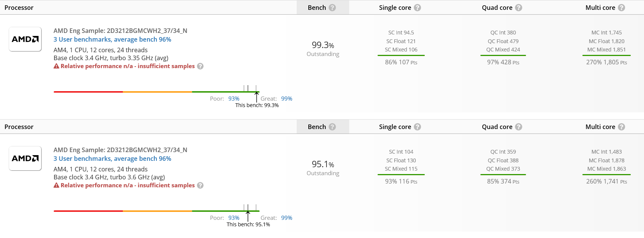Click help icon after first insufficient samples warning
Image resolution: width=644 pixels, height=238 pixels.
(x=200, y=66)
